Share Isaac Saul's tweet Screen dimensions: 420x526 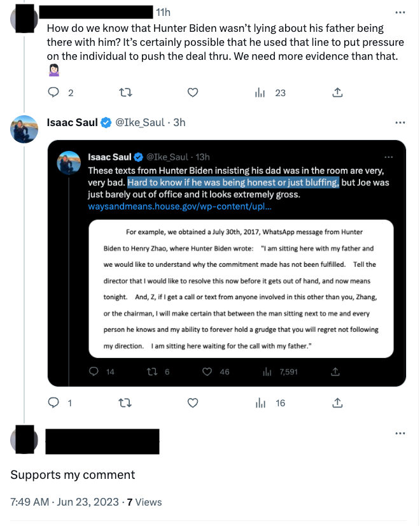tap(338, 402)
